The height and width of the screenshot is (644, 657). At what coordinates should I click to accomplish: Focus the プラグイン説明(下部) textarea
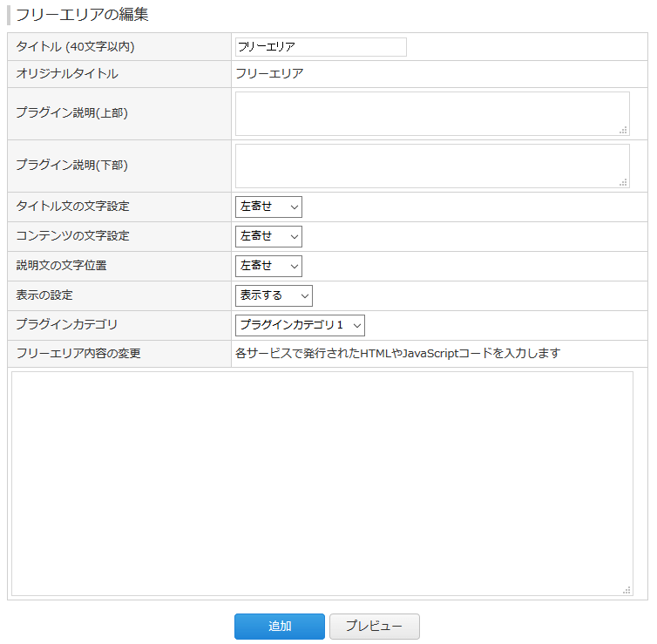click(x=432, y=166)
